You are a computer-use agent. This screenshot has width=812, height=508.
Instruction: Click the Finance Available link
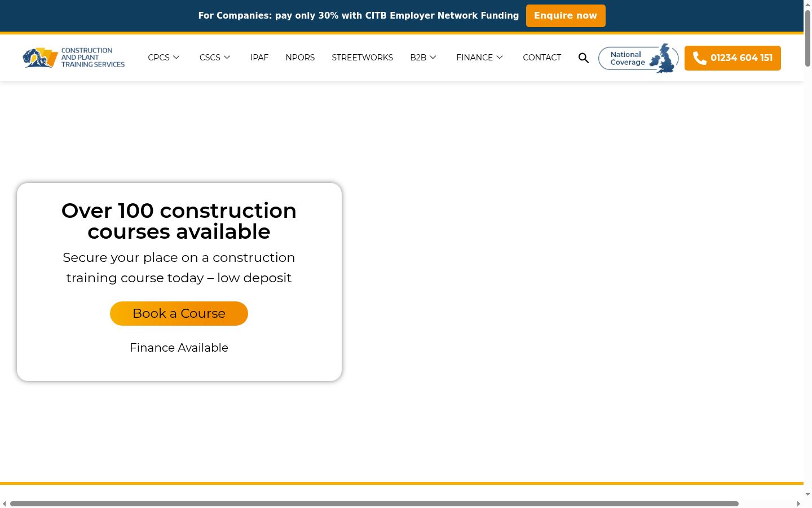179,348
